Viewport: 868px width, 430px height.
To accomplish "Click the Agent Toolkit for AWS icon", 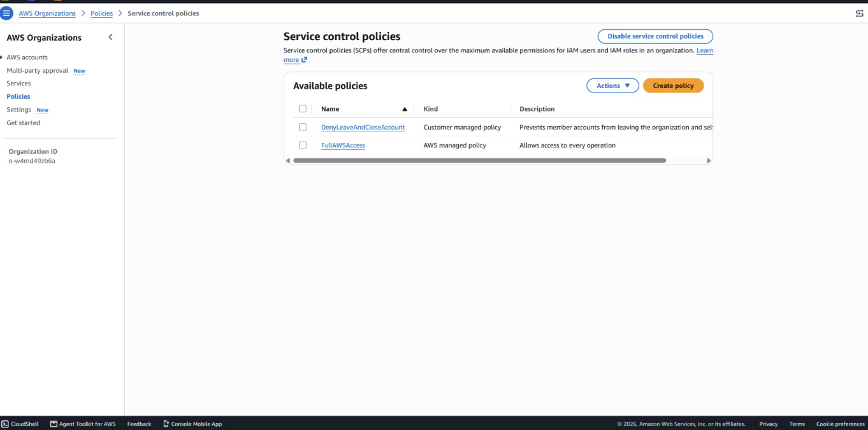I will 54,424.
